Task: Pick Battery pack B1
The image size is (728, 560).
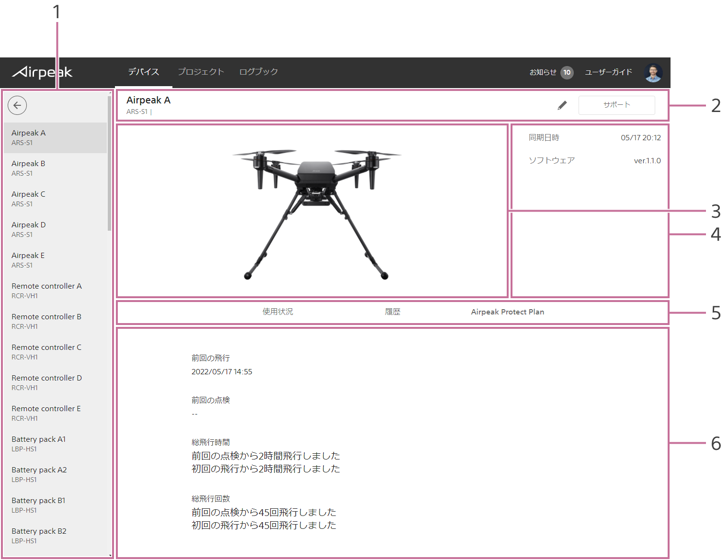Action: [56, 505]
